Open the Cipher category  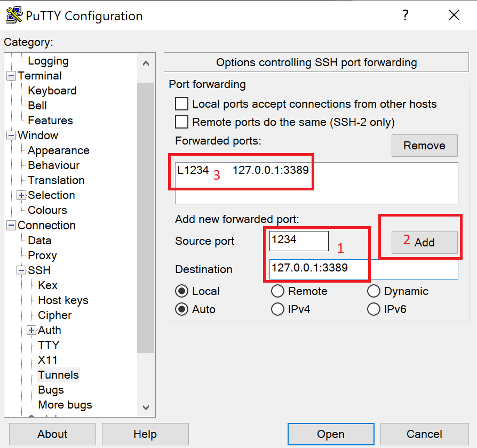pyautogui.click(x=54, y=315)
